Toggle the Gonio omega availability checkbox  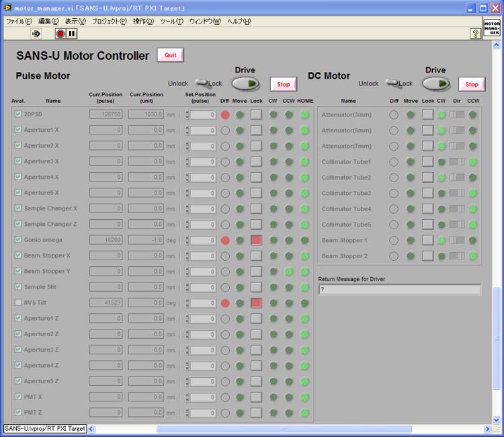pyautogui.click(x=18, y=239)
